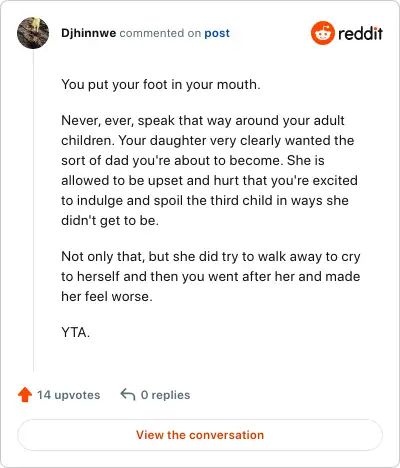
Task: Click the Reddit Snoo logo icon
Action: point(323,33)
